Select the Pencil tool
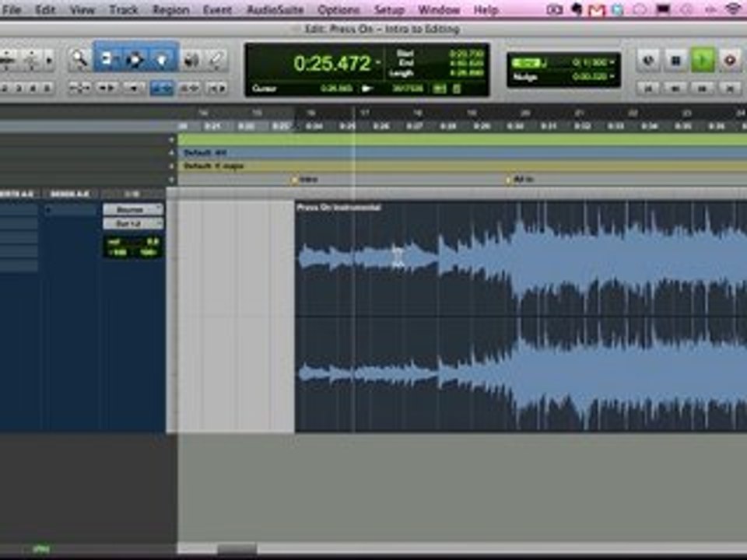 click(x=217, y=59)
